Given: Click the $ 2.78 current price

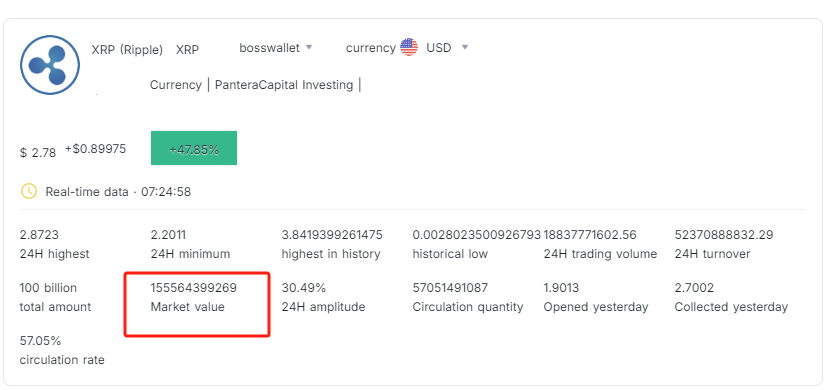Looking at the screenshot, I should (x=38, y=153).
